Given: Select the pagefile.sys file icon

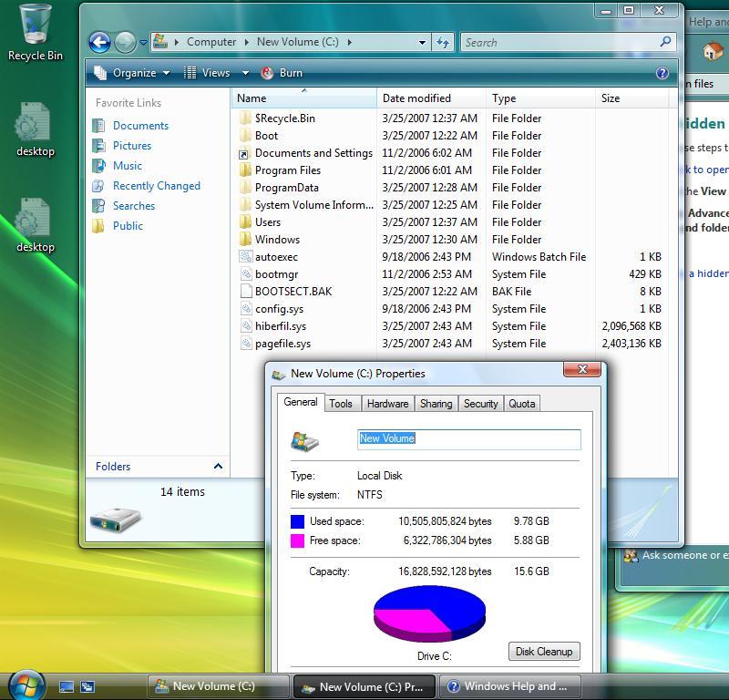Looking at the screenshot, I should 245,344.
